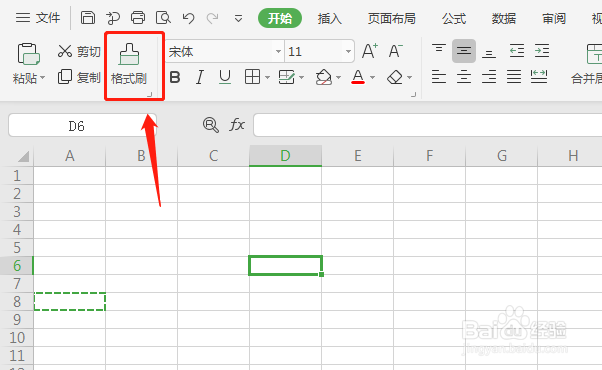Click into the formula bar
Image resolution: width=602 pixels, height=370 pixels.
pyautogui.click(x=427, y=125)
